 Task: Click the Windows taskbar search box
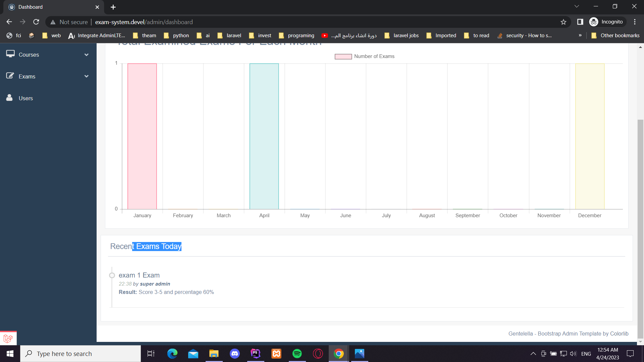tap(80, 354)
